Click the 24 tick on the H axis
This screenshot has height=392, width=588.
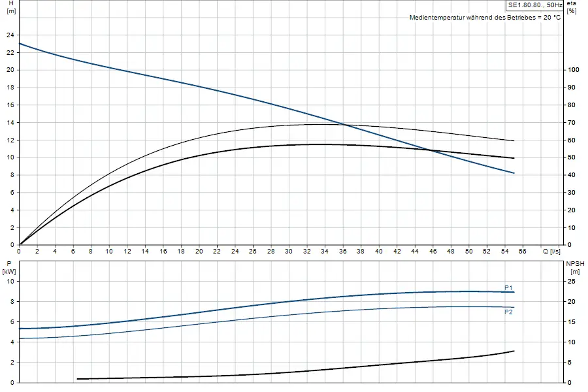(x=10, y=35)
